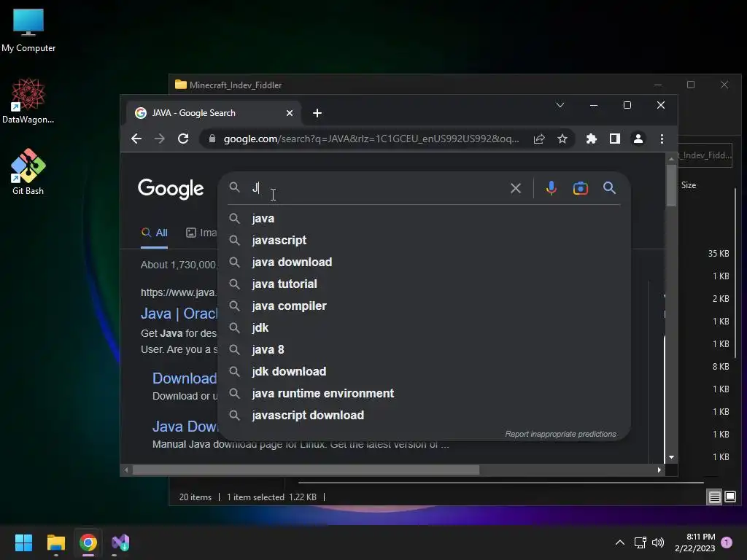Click Chrome's horizontal scrollbar thumb
This screenshot has width=747, height=560.
click(306, 470)
